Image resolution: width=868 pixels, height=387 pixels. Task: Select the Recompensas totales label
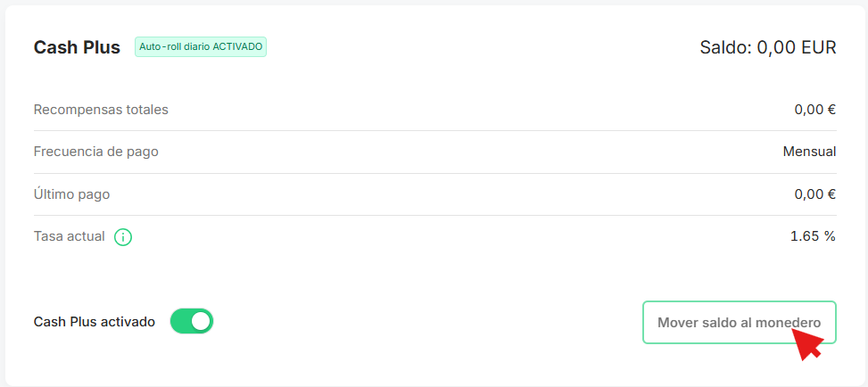(101, 110)
